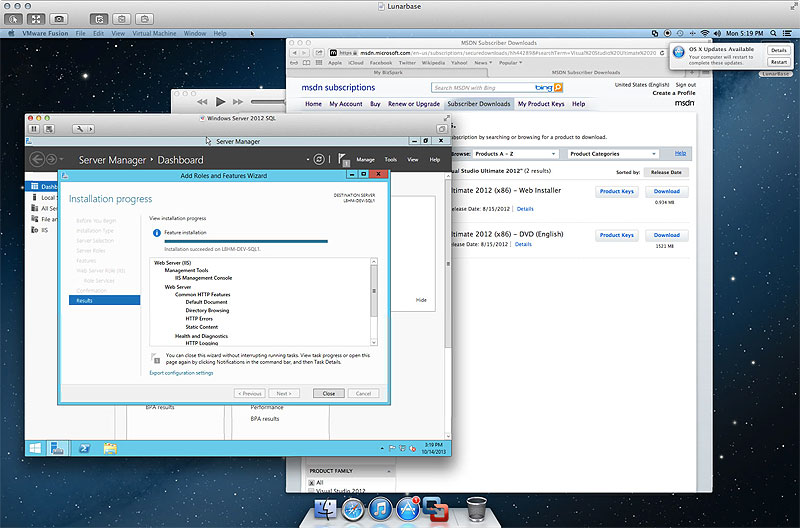Click the Safari share button

point(319,53)
